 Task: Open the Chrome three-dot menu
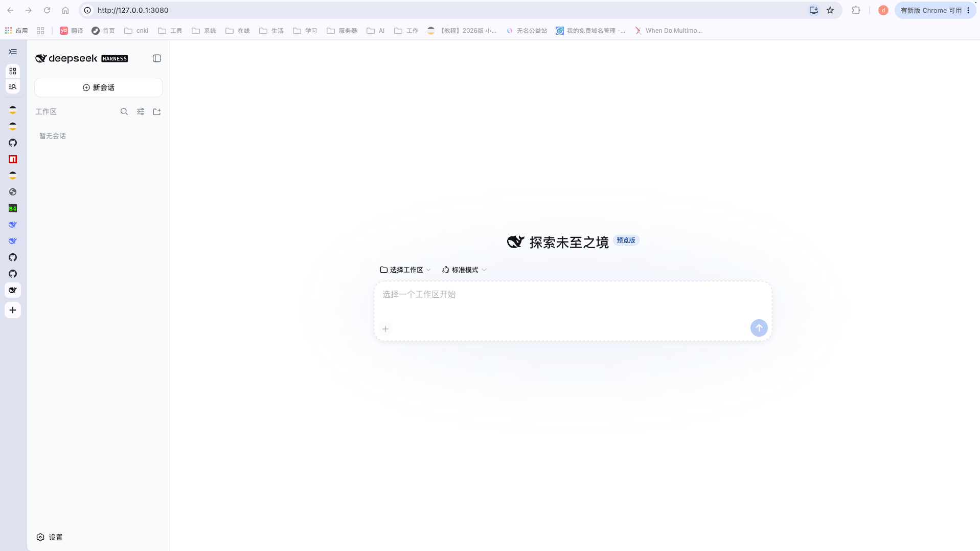(x=968, y=10)
